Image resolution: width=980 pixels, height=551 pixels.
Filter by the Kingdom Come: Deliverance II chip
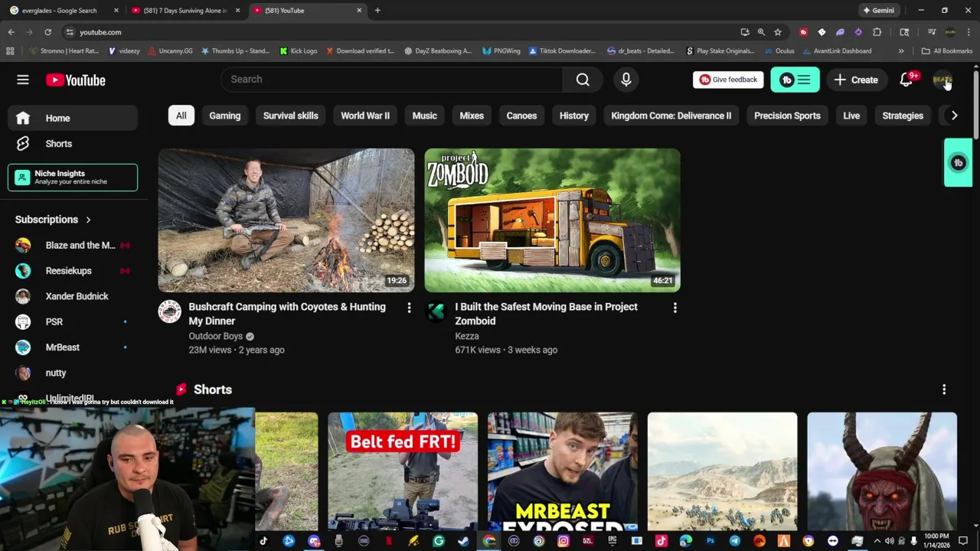pyautogui.click(x=671, y=116)
